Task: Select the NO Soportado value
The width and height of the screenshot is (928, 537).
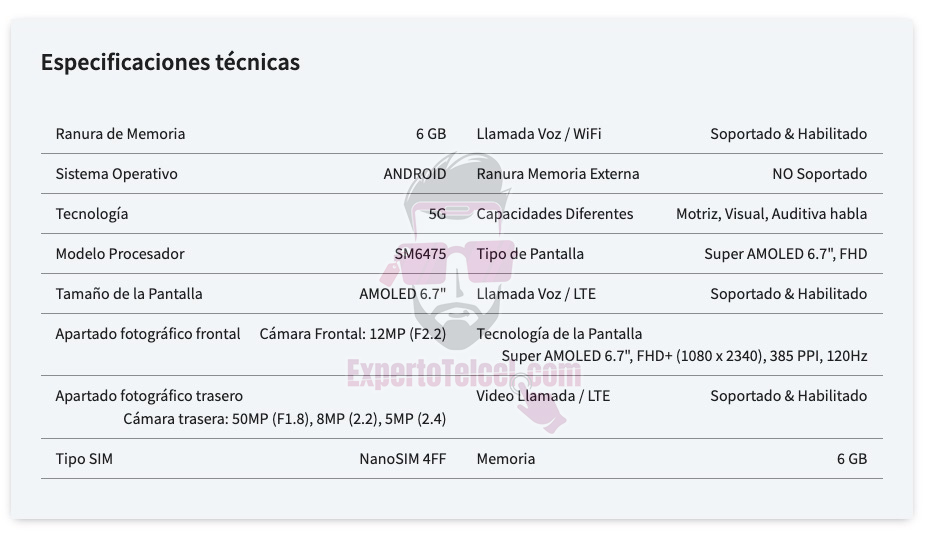Action: coord(820,173)
